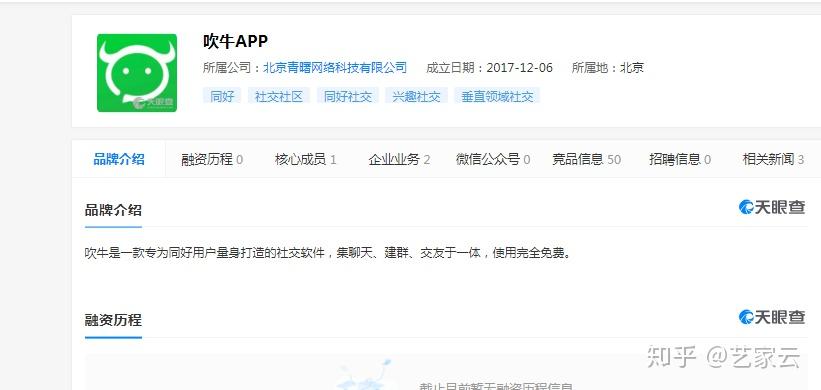821x390 pixels.
Task: Switch to the 招聘信息 tab
Action: (680, 160)
